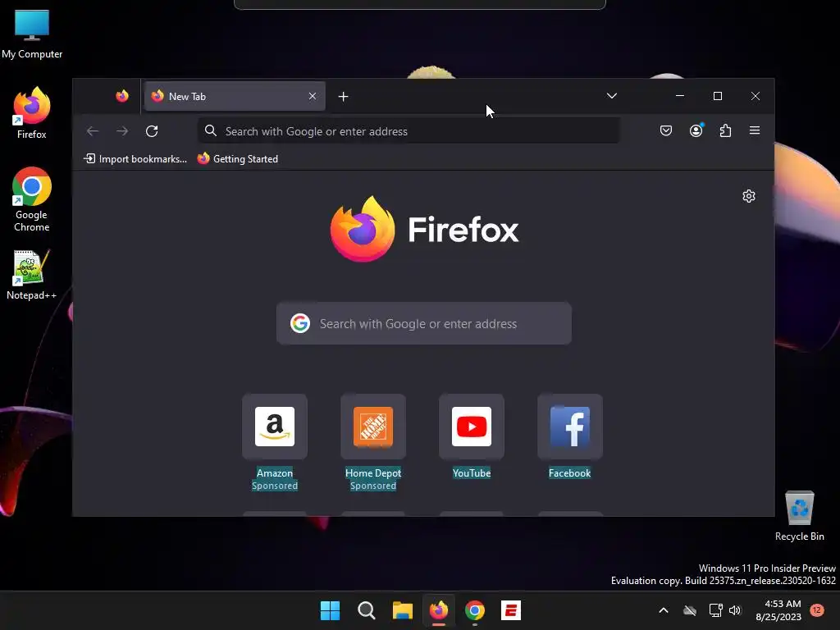Open network status tray icon
840x630 pixels.
(715, 610)
